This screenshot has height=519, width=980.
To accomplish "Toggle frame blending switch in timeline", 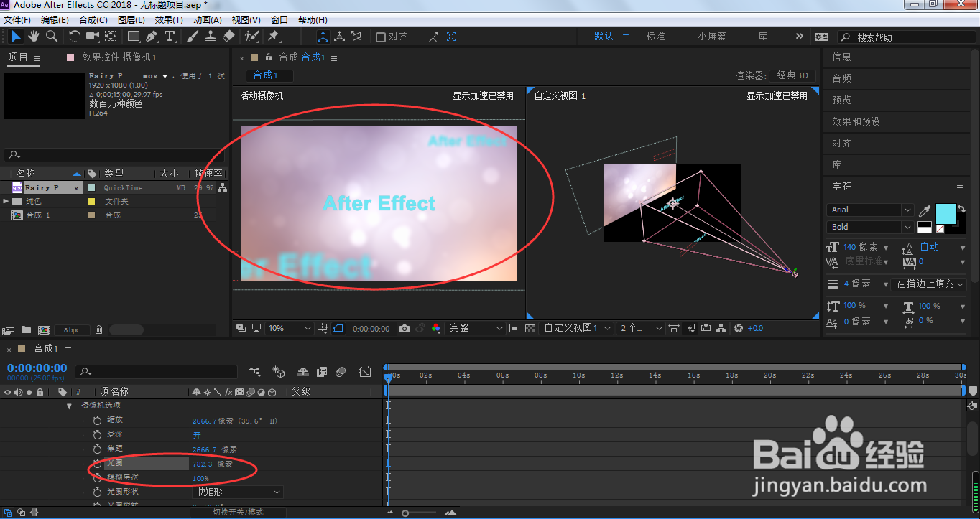I will [322, 372].
